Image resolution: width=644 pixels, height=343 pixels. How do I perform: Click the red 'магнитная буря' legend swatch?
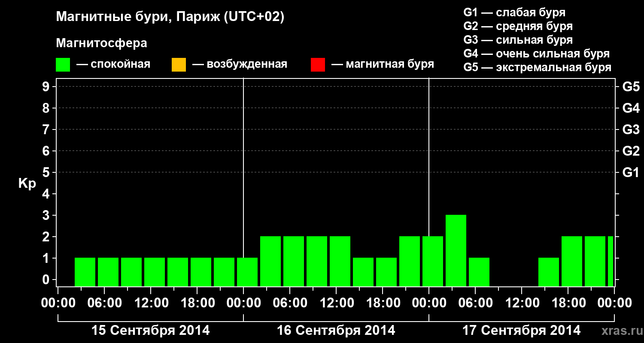318,65
